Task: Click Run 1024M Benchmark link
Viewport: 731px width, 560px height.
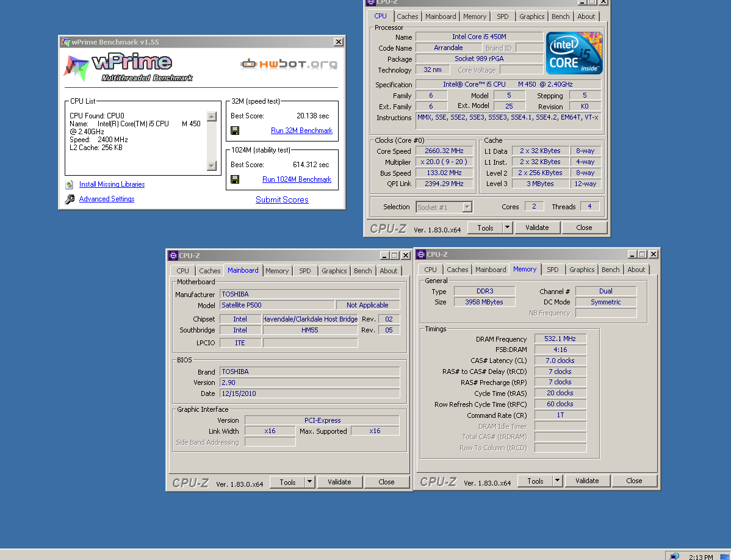Action: pos(297,179)
